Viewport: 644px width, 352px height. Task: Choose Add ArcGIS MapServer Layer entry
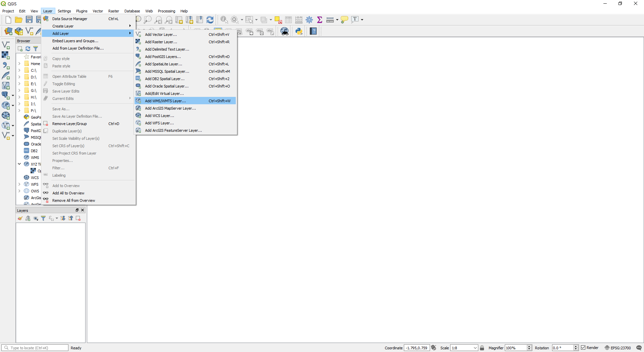pyautogui.click(x=185, y=108)
